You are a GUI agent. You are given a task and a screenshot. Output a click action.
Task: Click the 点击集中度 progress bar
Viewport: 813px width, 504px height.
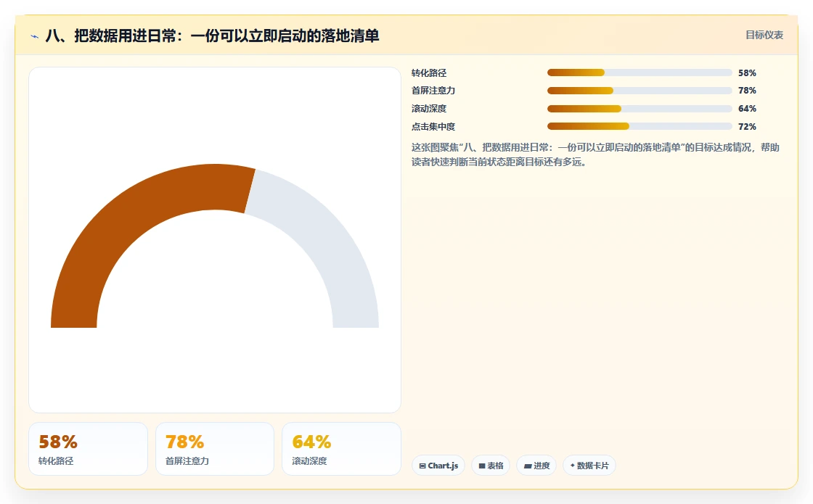[x=640, y=126]
